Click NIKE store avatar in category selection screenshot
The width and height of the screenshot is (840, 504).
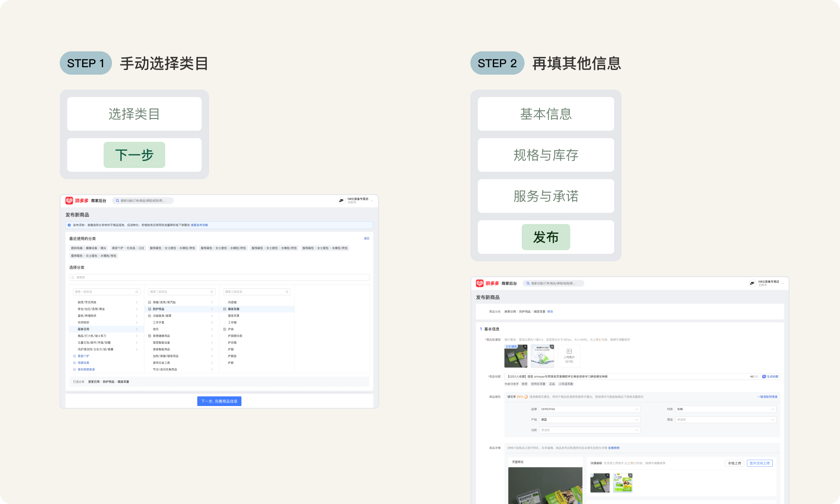tap(342, 201)
